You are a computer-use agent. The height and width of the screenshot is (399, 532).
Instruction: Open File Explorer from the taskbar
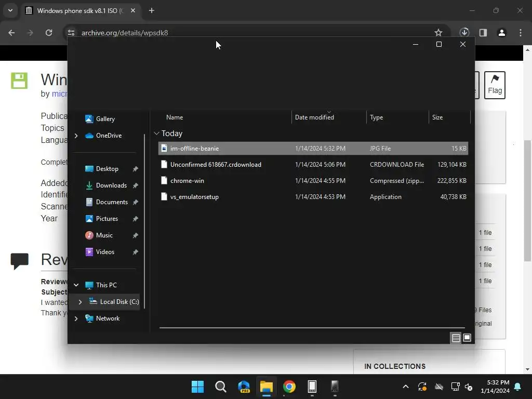267,387
